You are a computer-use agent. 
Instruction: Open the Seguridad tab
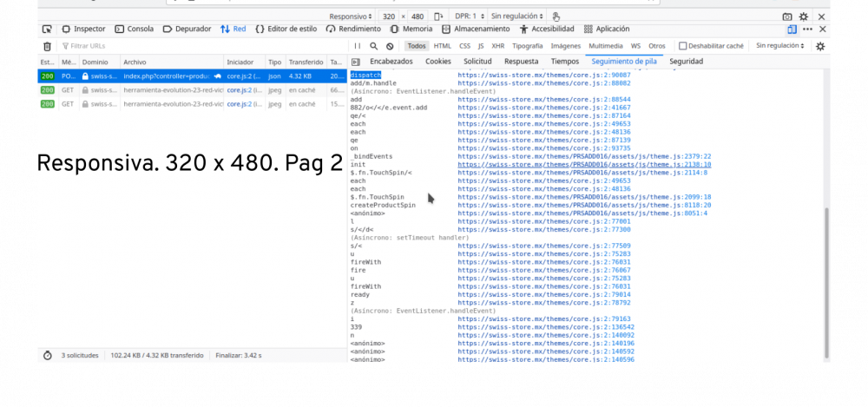tap(686, 62)
